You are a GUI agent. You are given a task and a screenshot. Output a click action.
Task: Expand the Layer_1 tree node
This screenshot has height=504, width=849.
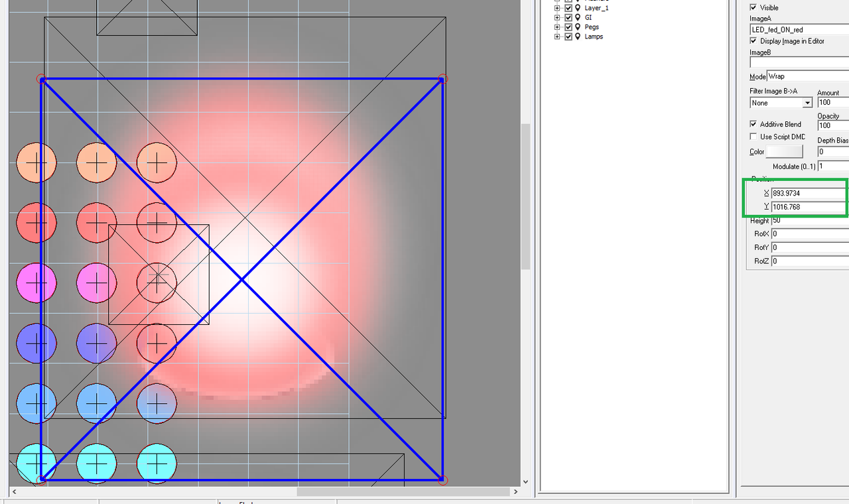click(x=557, y=8)
